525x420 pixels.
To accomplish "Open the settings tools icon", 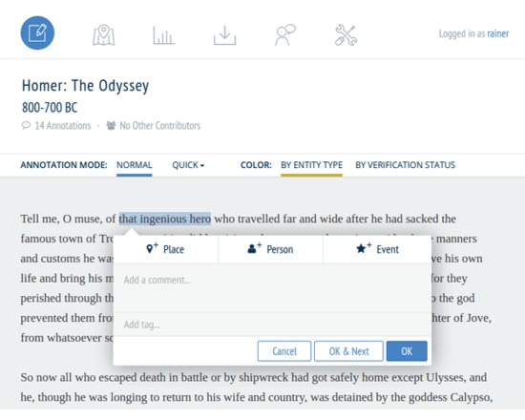I will 346,35.
